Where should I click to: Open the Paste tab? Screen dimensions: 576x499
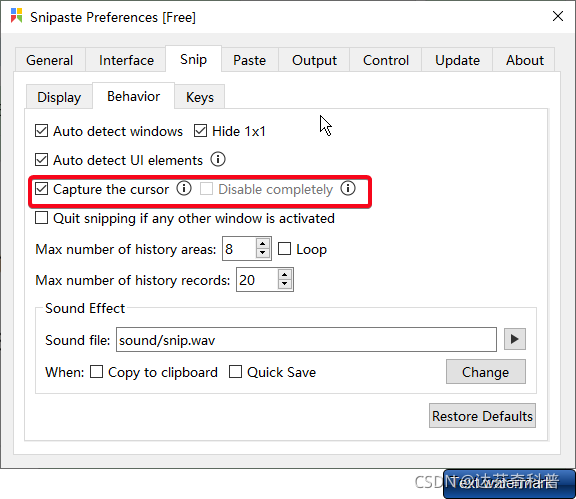pyautogui.click(x=249, y=60)
